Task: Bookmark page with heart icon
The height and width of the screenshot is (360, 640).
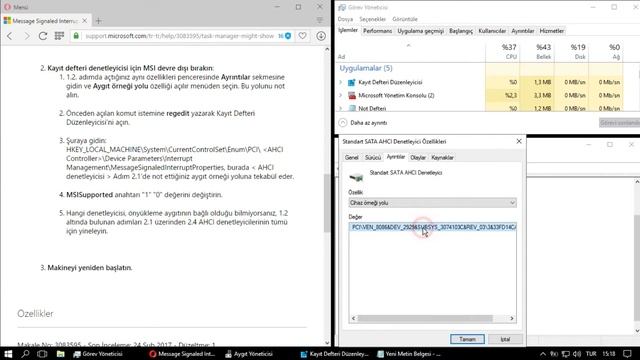Action: pos(302,36)
